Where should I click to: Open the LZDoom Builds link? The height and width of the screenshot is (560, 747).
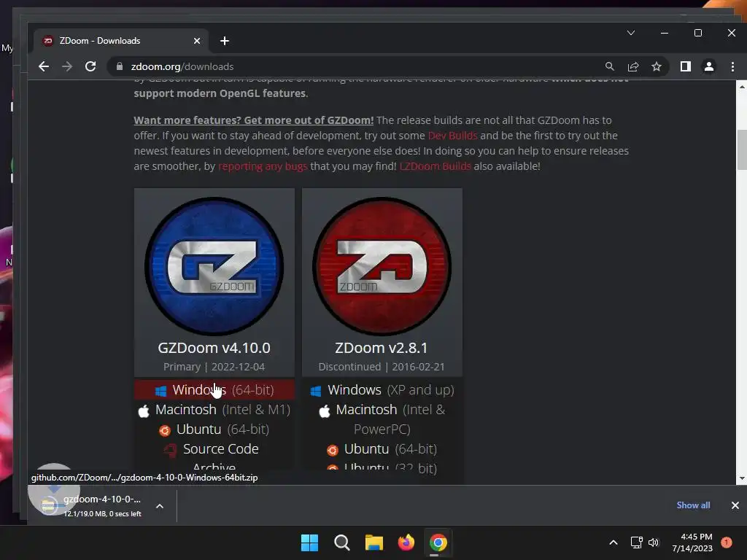(x=435, y=166)
